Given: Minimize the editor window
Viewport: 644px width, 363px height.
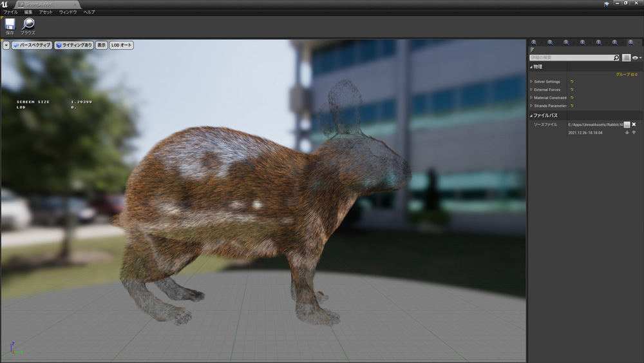Looking at the screenshot, I should tap(617, 3).
